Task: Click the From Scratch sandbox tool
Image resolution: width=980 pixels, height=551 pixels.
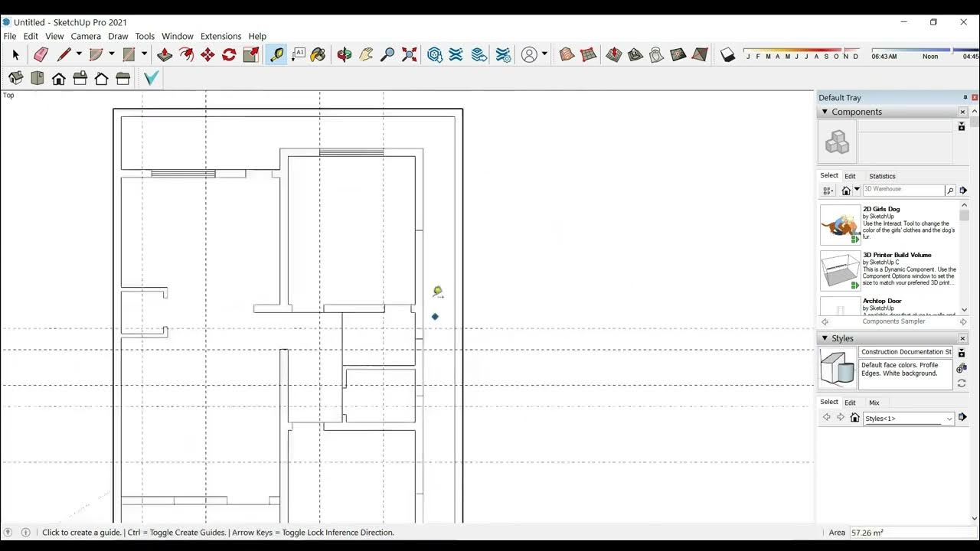Action: [588, 54]
